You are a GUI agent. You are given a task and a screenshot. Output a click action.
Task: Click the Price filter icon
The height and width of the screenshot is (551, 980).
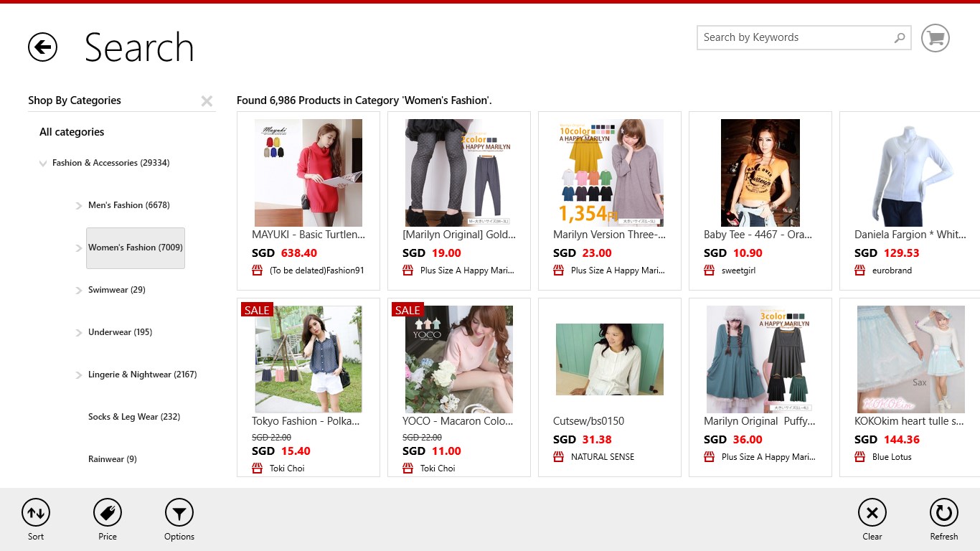[x=107, y=512]
